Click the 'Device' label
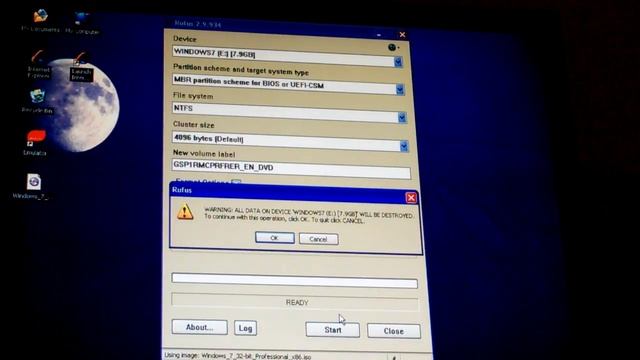Screen dimensions: 640x360 coord(184,39)
